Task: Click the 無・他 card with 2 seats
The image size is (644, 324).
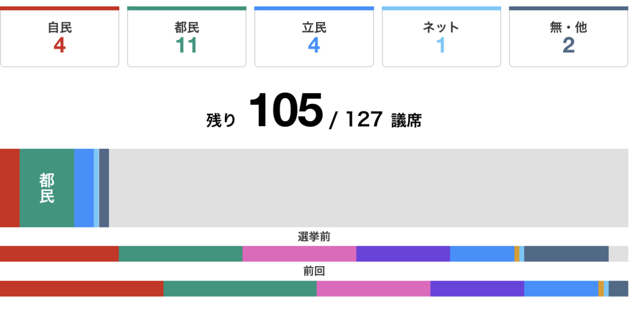Action: coord(568,38)
